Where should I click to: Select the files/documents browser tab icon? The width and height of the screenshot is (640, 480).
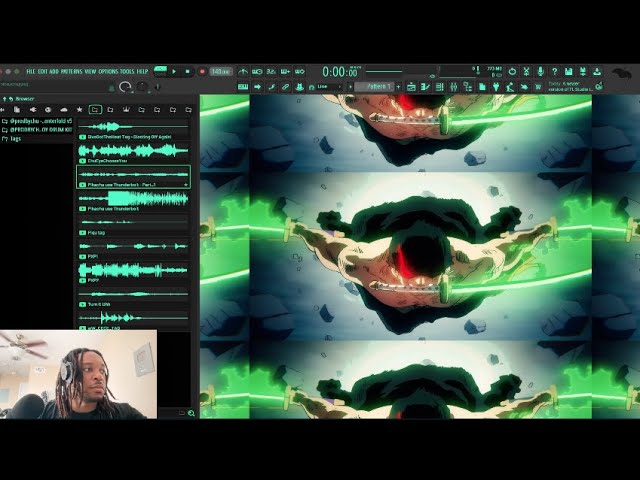[x=17, y=109]
